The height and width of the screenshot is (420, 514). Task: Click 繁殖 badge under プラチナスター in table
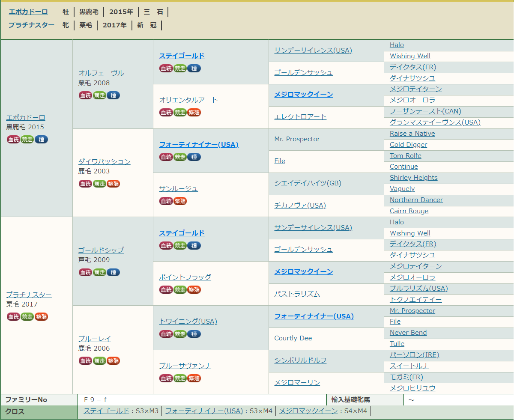[x=41, y=316]
